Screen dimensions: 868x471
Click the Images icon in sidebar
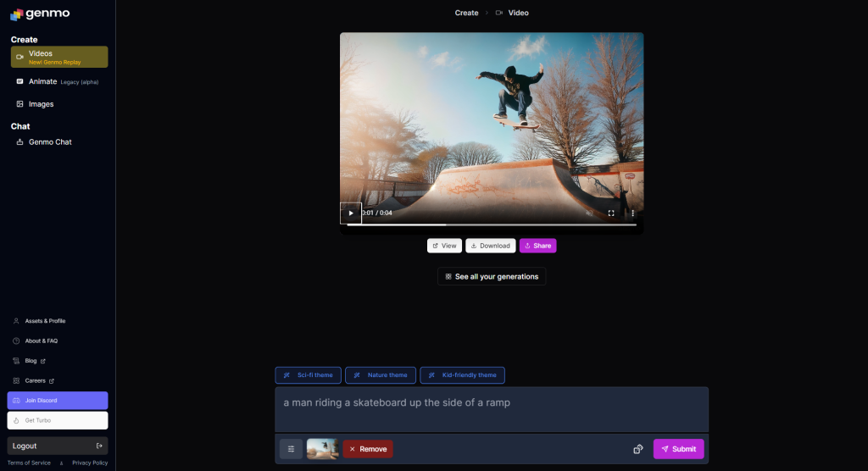click(20, 104)
